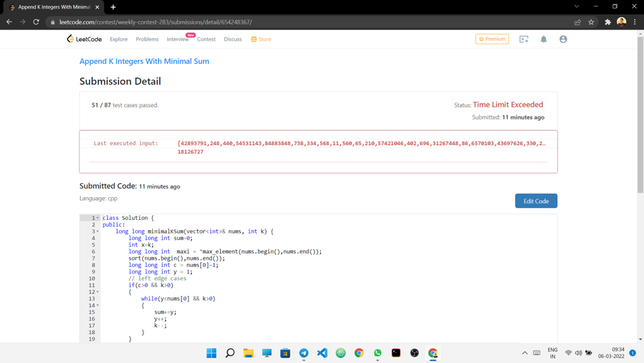Click the Premium button
The image size is (644, 363).
[492, 39]
